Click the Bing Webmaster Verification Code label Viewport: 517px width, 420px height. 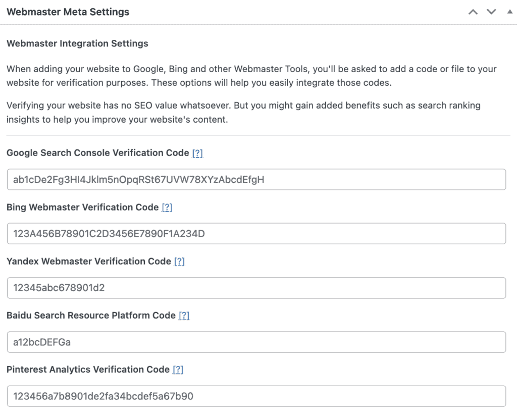(83, 207)
